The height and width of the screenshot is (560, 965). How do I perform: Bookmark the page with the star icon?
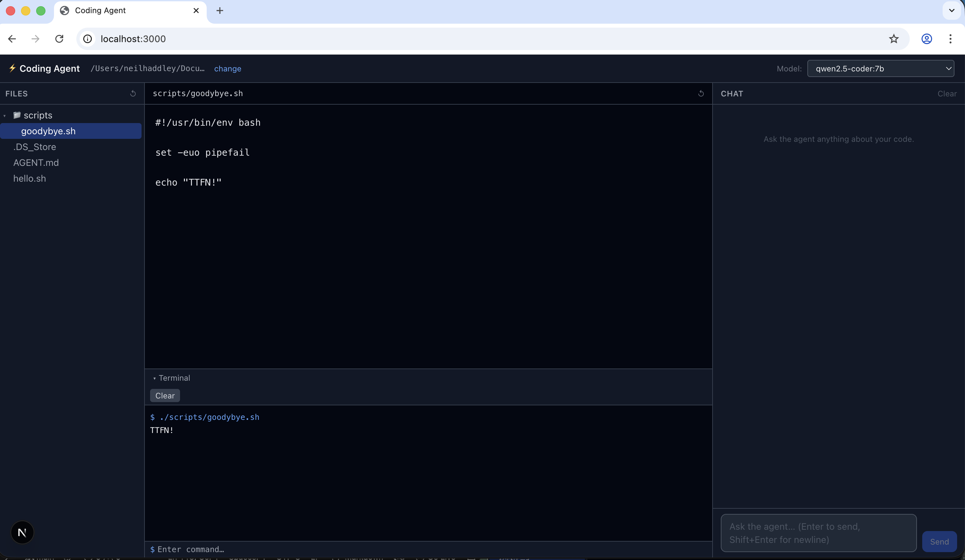click(894, 38)
